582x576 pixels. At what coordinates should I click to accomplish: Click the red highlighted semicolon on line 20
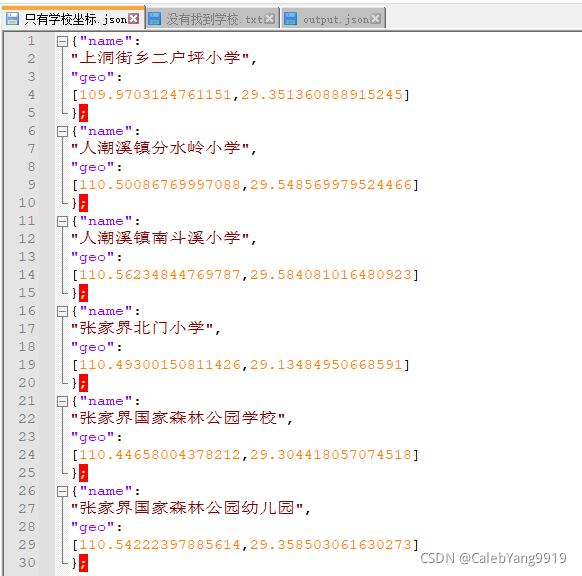point(84,383)
